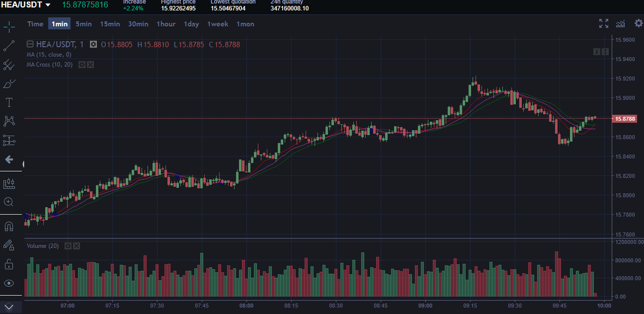Open HEA/USDT series settings gear
The image size is (644, 314).
point(93,44)
